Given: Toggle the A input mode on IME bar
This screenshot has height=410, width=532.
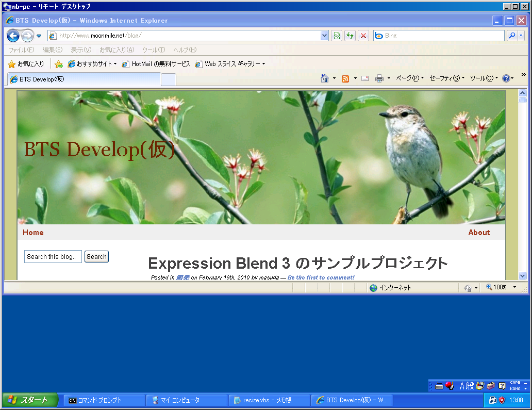Looking at the screenshot, I should click(x=462, y=385).
